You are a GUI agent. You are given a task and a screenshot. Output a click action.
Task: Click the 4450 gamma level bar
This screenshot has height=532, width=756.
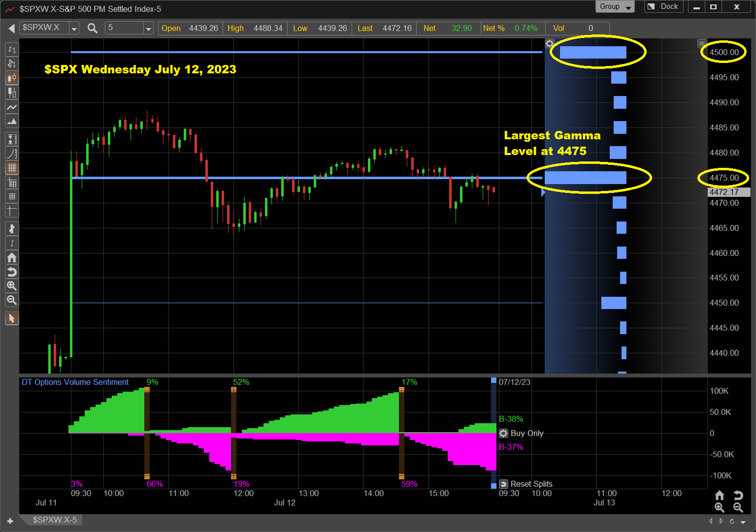click(614, 303)
